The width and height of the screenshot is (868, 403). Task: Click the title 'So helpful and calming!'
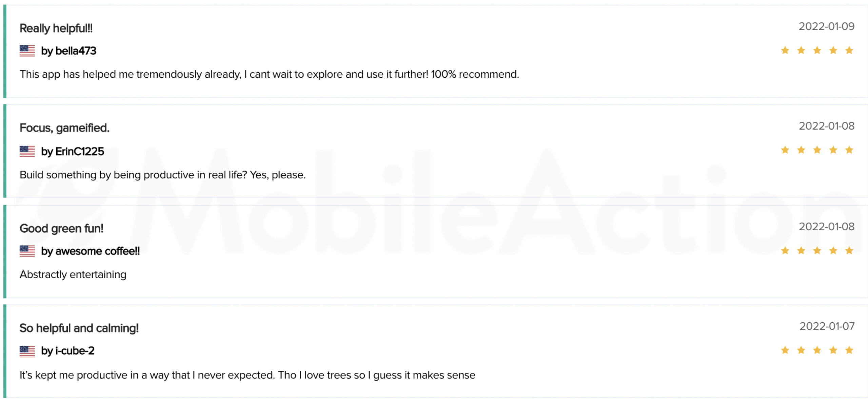click(79, 328)
